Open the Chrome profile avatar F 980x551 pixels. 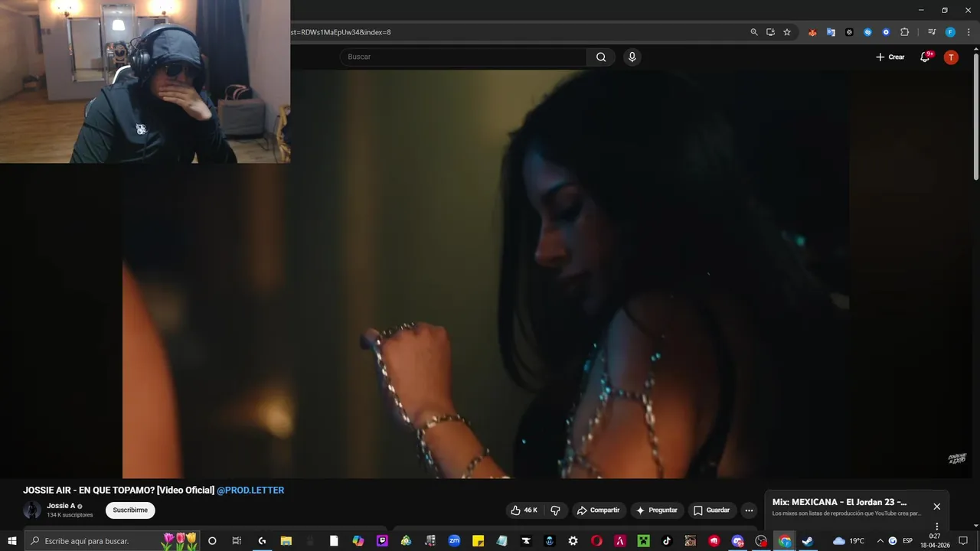(950, 32)
